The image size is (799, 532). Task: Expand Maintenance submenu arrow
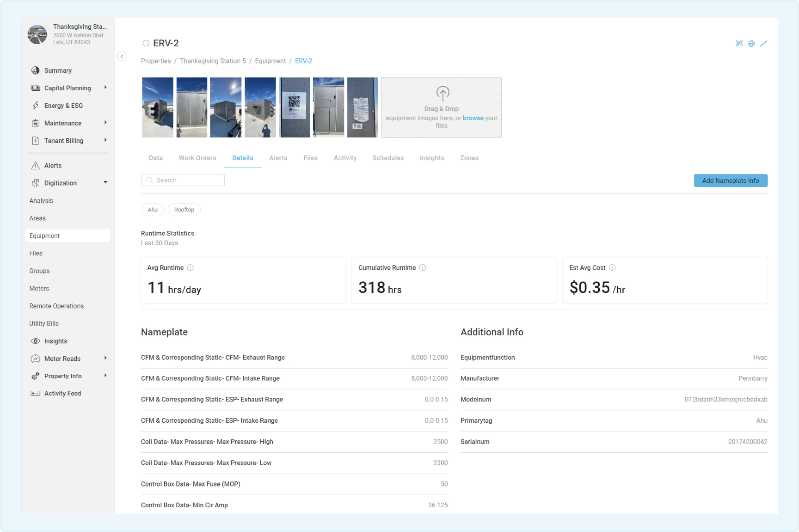click(105, 123)
